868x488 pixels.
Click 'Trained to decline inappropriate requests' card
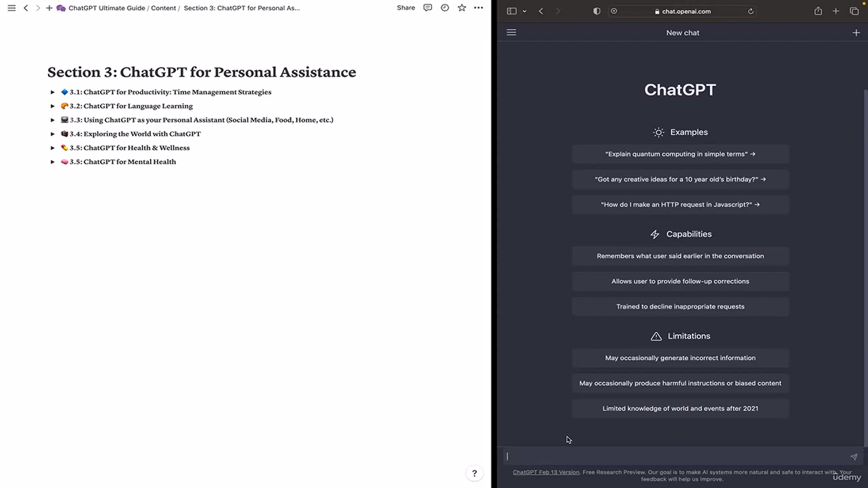pos(680,307)
